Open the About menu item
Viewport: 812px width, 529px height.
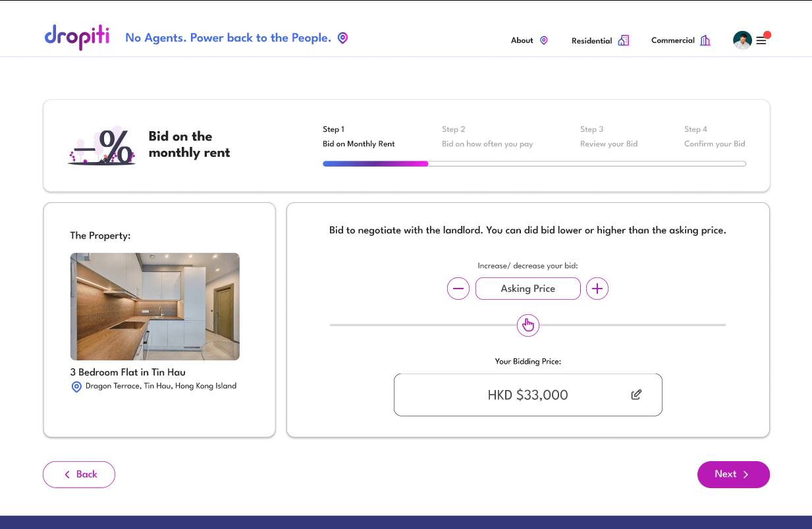[522, 41]
